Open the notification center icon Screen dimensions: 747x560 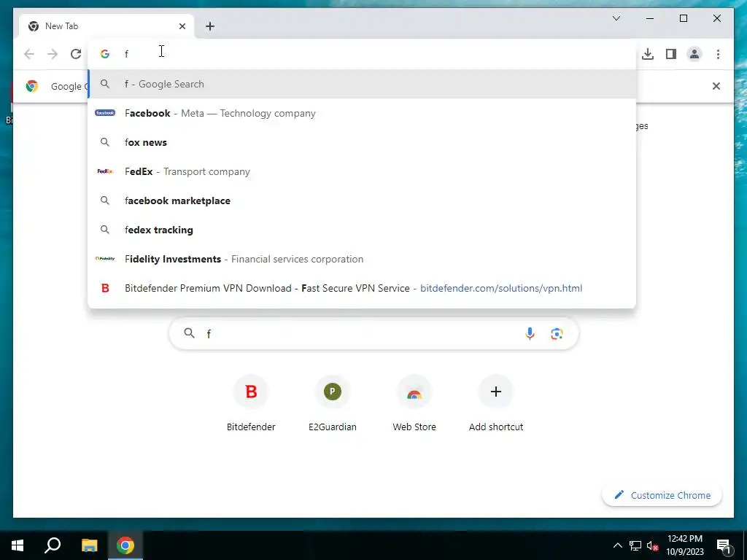pos(724,545)
